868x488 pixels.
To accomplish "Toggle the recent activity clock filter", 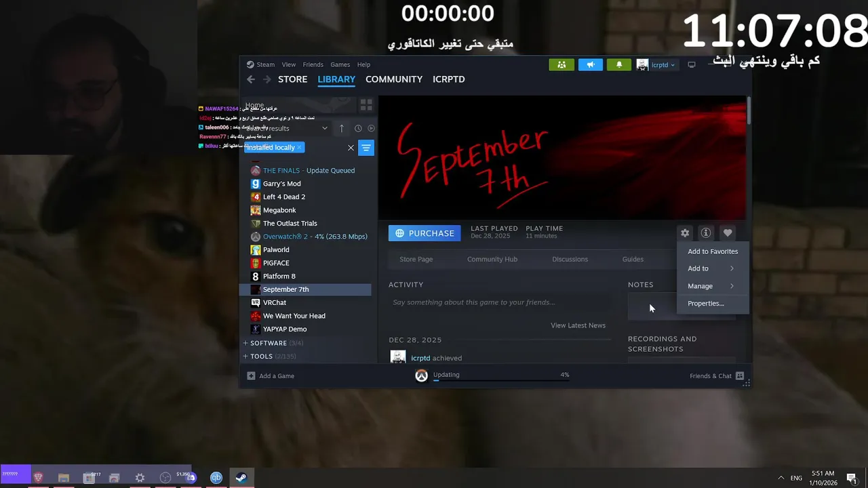I will [x=358, y=128].
